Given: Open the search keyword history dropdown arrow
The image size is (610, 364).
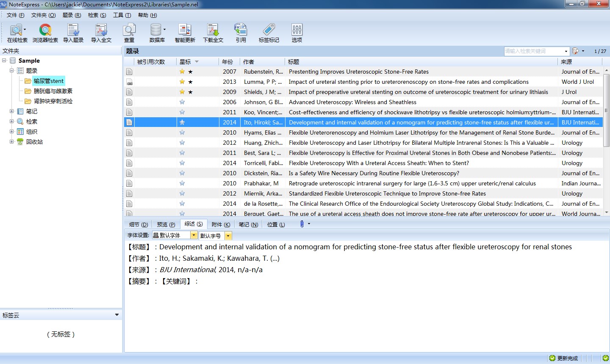Looking at the screenshot, I should coord(566,51).
